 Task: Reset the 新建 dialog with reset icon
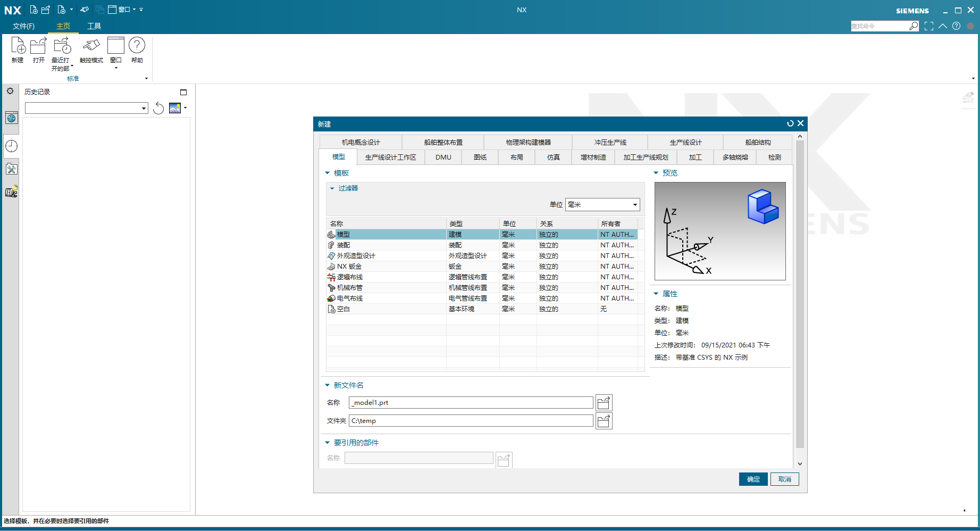tap(790, 123)
